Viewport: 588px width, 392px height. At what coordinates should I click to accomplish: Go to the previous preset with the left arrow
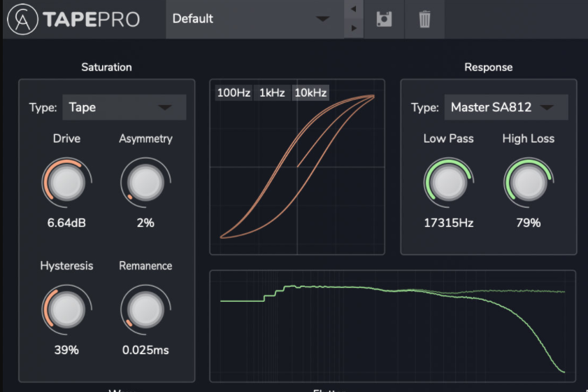(x=354, y=9)
